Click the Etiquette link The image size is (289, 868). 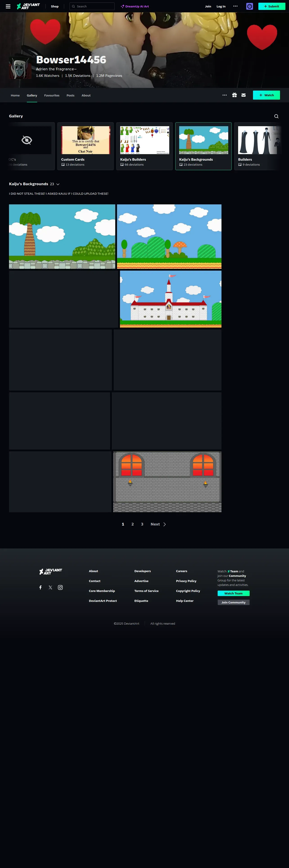click(141, 601)
